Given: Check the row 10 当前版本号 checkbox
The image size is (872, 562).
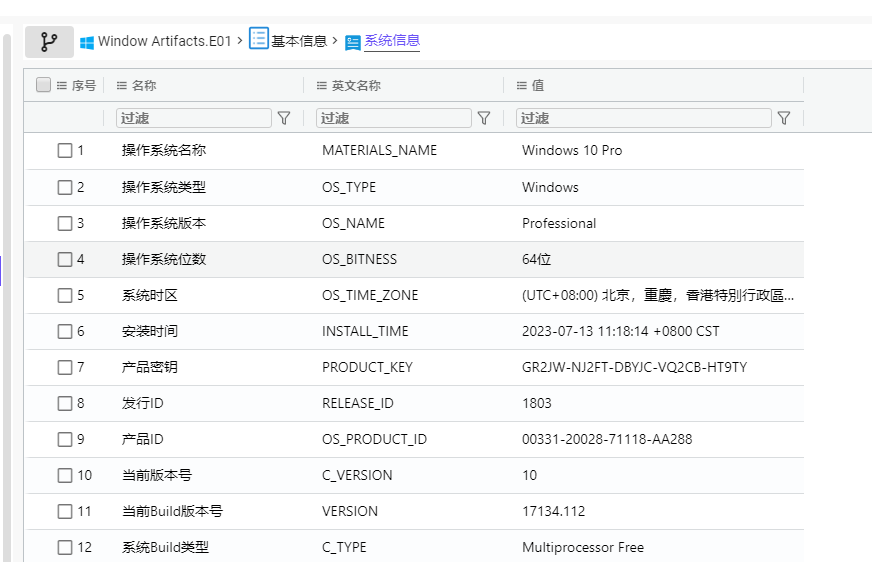Looking at the screenshot, I should 65,475.
